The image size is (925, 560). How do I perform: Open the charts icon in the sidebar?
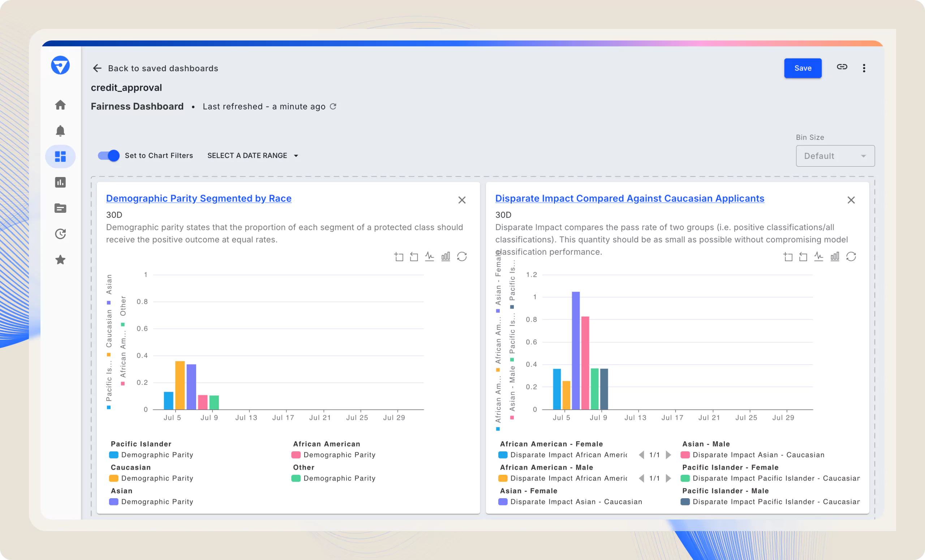(x=60, y=182)
